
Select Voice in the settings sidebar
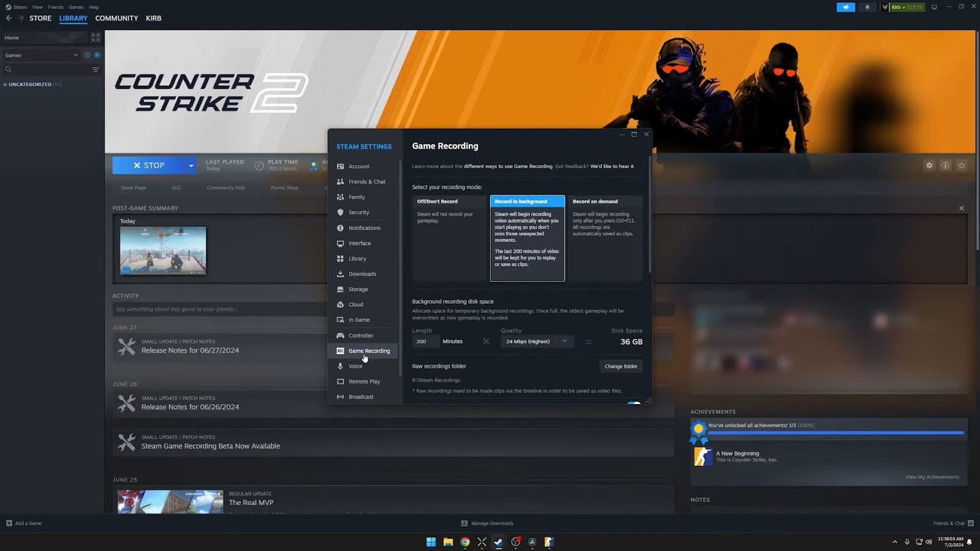363,366
